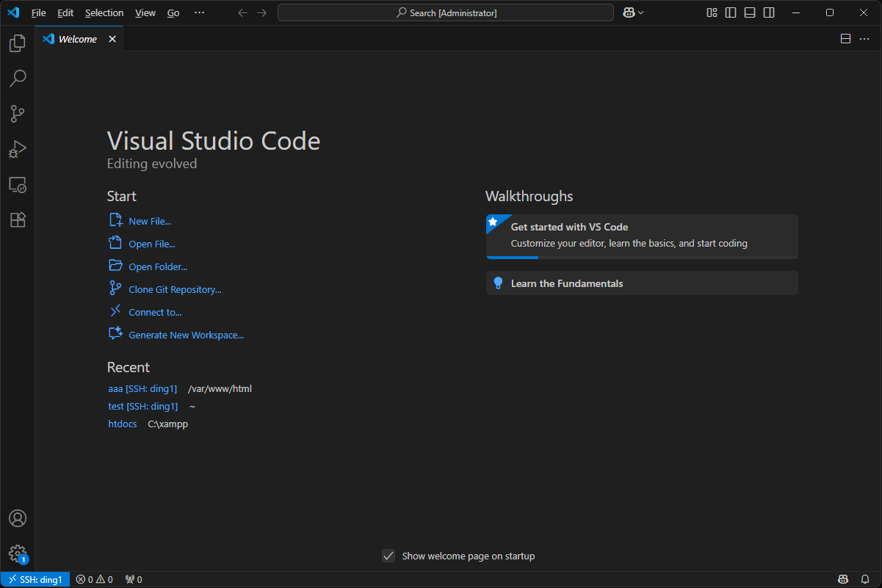Open the Search view in activity bar
The image size is (882, 588).
tap(18, 78)
